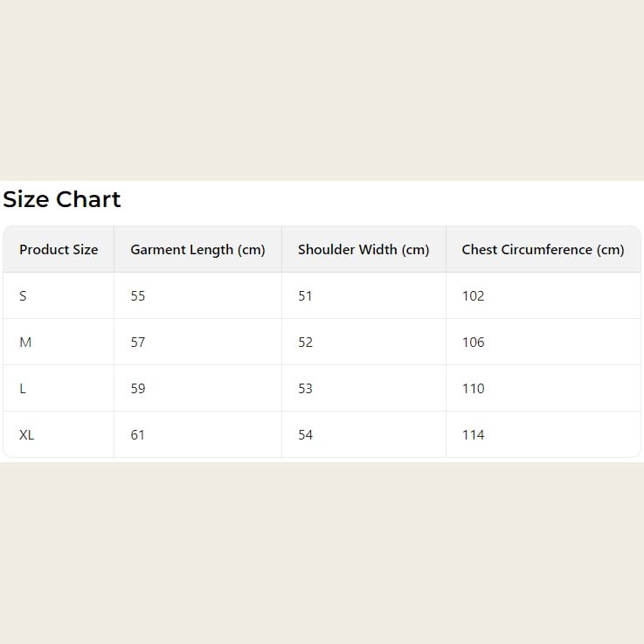Select the Product Size column header
644x644 pixels.
59,250
